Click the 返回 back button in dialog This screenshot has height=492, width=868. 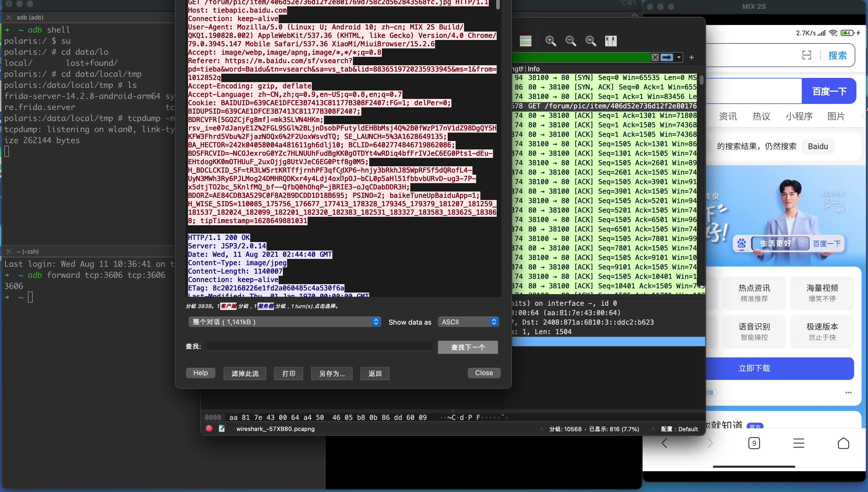point(375,373)
